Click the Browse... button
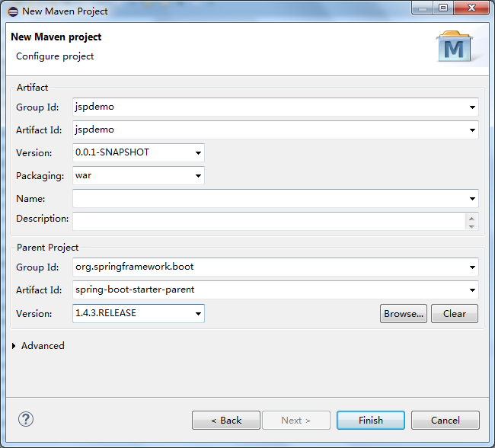The height and width of the screenshot is (448, 495). point(404,313)
